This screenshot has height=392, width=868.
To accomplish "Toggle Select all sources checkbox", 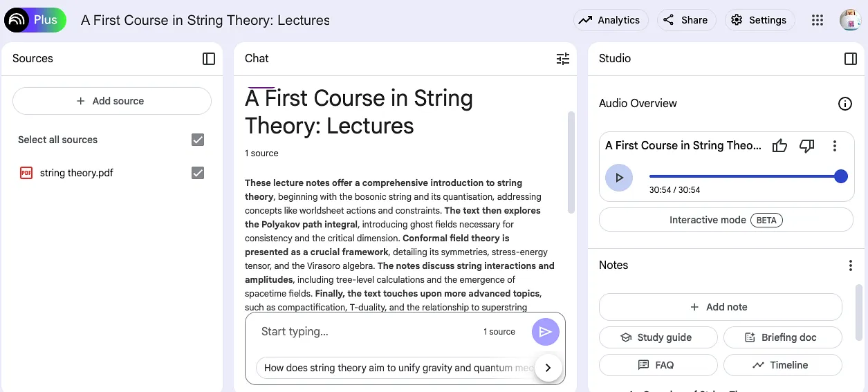I will click(198, 140).
